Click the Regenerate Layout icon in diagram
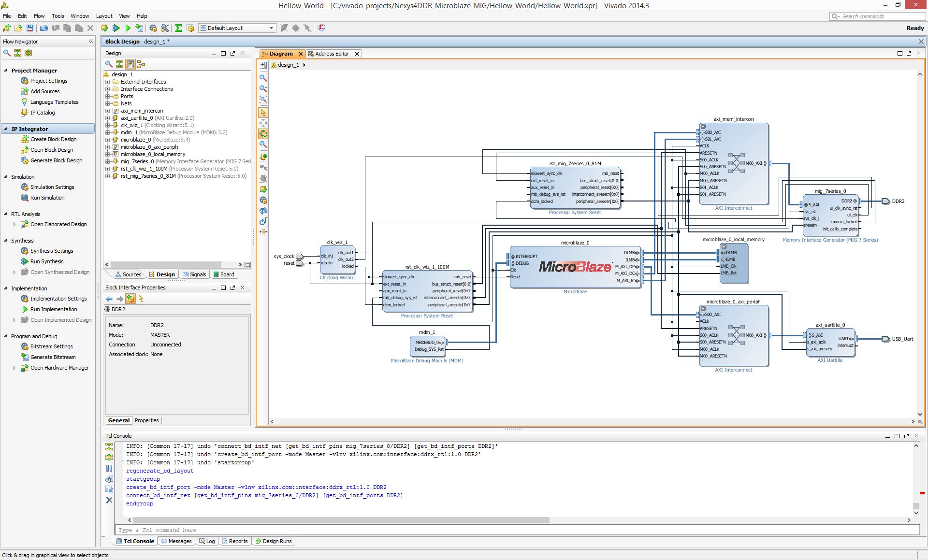This screenshot has height=560, width=928. (263, 211)
